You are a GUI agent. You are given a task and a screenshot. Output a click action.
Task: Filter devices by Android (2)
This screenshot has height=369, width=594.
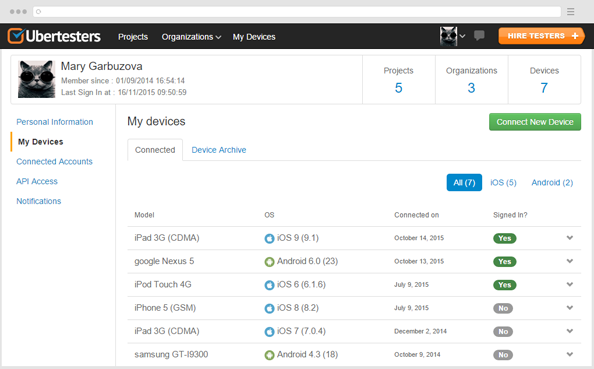coord(552,183)
